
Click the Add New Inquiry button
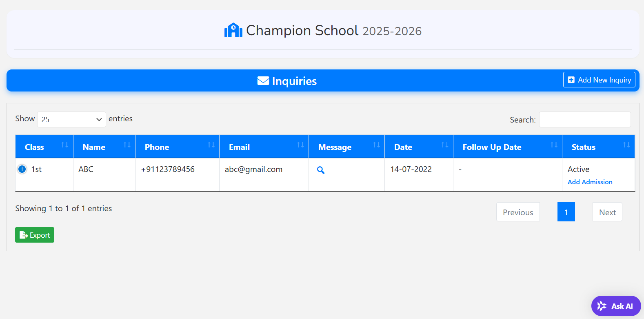[599, 80]
